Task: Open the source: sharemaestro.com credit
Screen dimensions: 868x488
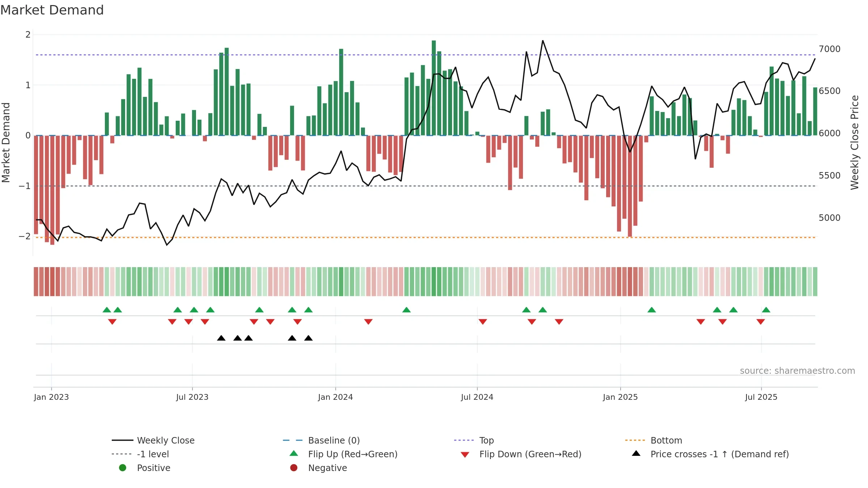Action: click(797, 371)
